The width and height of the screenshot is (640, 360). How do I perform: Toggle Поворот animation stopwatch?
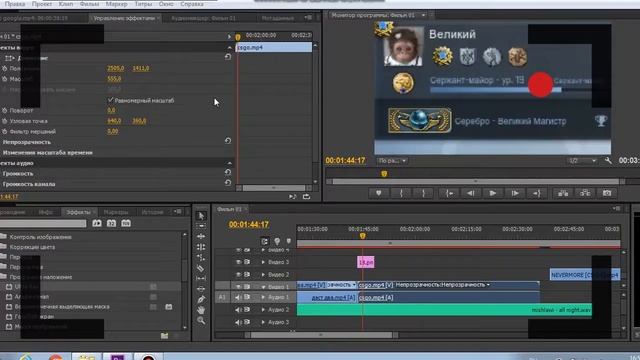tap(5, 111)
